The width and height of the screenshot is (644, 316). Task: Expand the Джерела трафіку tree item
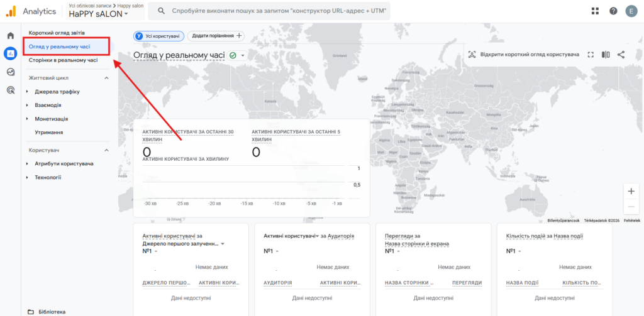[x=27, y=92]
